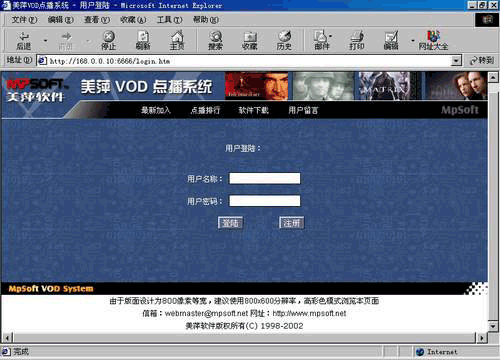Image resolution: width=500 pixels, height=360 pixels.
Task: Click the Edit (编辑) toolbar icon
Action: (x=391, y=40)
